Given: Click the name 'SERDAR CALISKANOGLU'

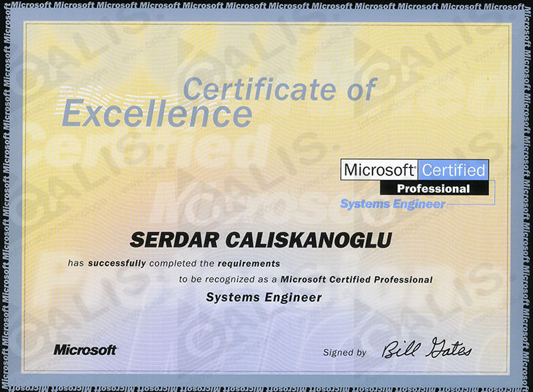Looking at the screenshot, I should [x=261, y=240].
